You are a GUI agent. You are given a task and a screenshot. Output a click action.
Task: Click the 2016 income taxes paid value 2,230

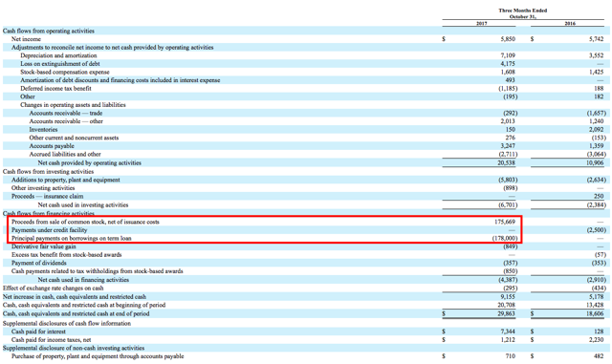click(x=596, y=340)
